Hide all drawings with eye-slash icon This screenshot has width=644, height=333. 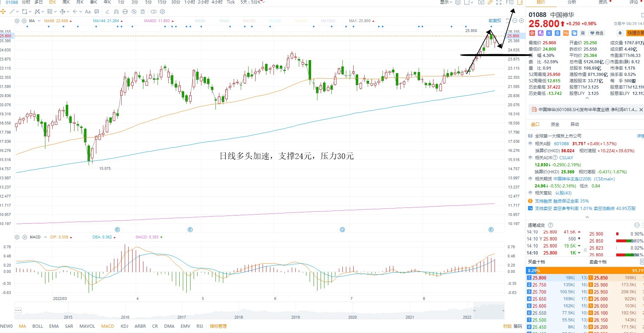[134, 12]
